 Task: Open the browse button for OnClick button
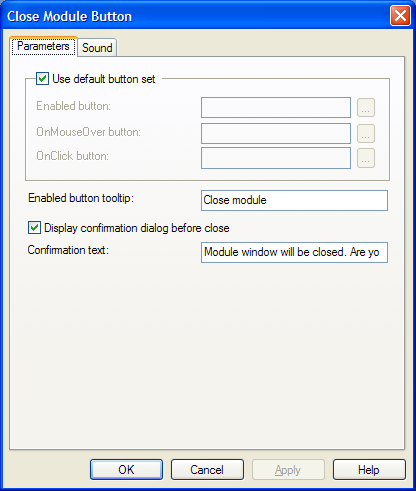[366, 158]
